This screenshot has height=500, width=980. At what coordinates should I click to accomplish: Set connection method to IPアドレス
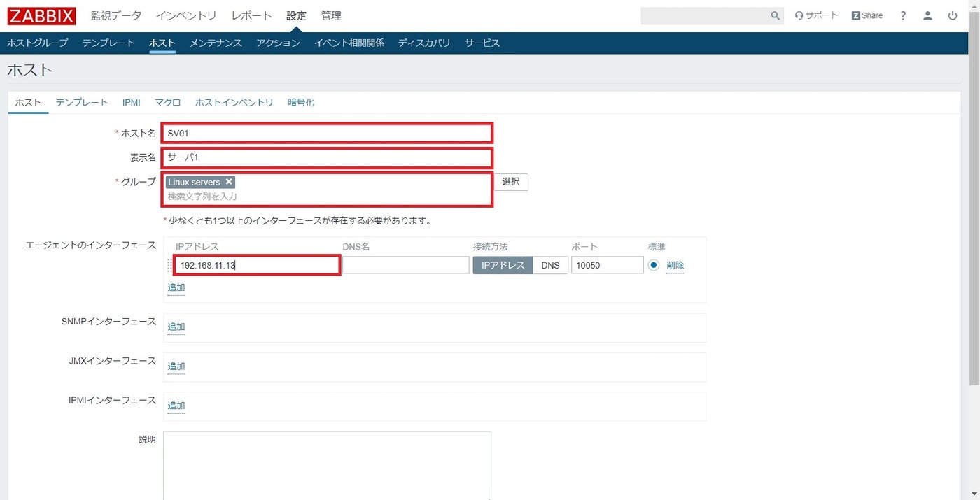pos(503,264)
